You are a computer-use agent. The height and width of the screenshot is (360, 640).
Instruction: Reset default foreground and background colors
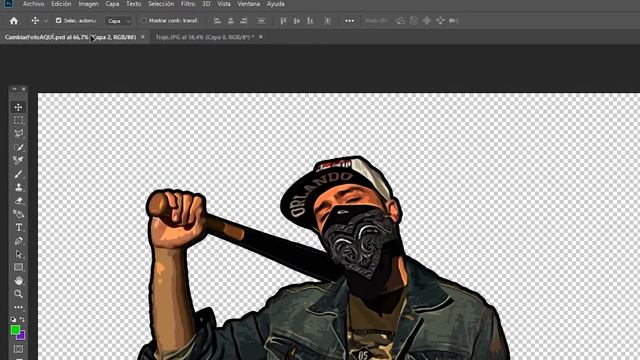13,319
